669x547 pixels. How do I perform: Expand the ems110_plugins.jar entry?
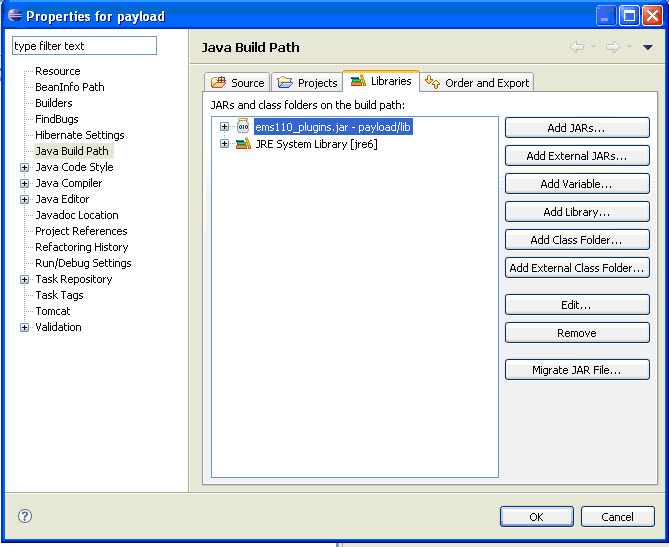(224, 126)
